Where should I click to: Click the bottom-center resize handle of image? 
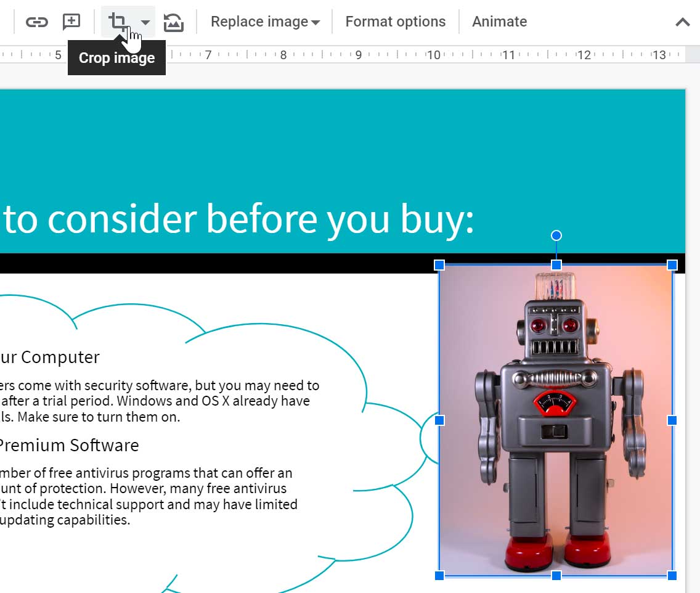point(556,575)
